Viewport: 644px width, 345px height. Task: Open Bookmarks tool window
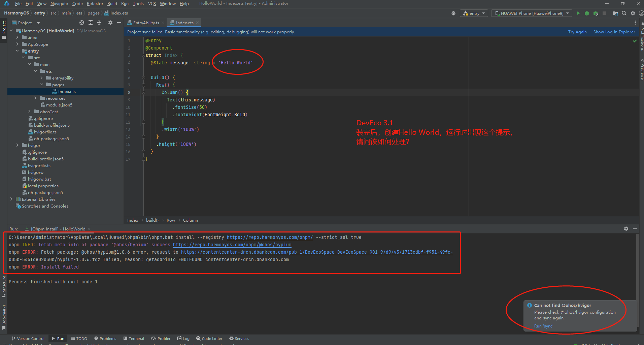coord(4,317)
